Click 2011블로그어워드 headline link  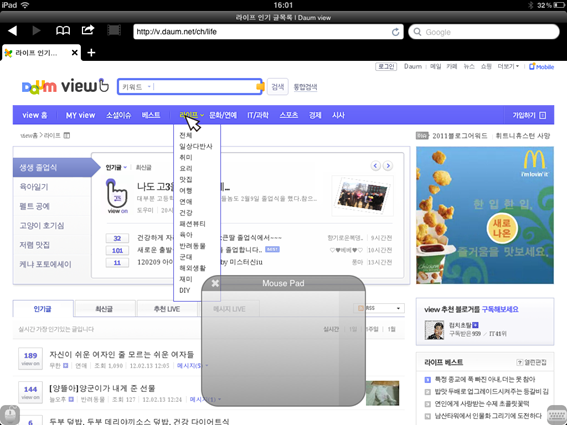point(460,136)
